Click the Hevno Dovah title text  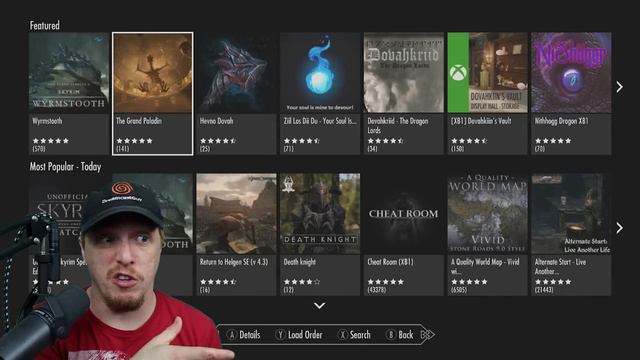(x=216, y=121)
